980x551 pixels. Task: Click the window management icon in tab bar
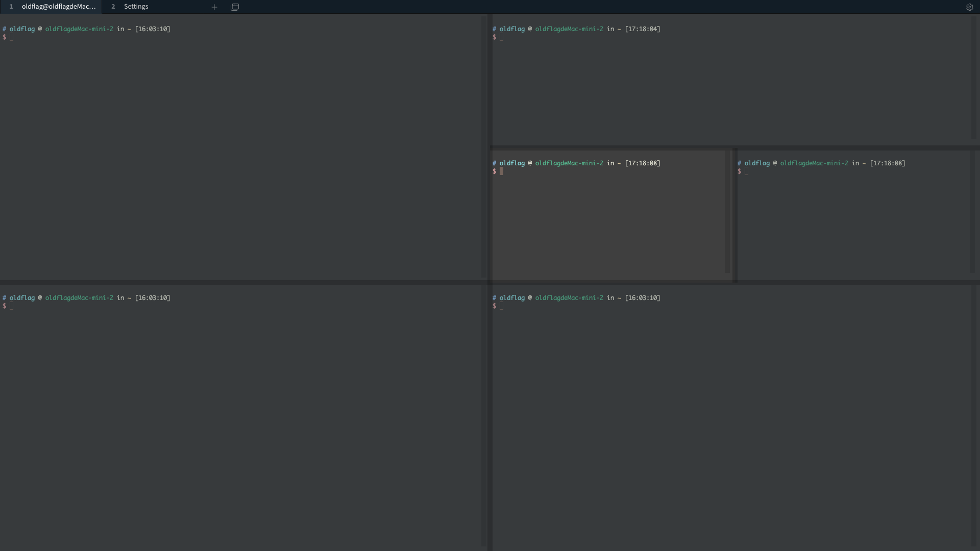pyautogui.click(x=234, y=7)
